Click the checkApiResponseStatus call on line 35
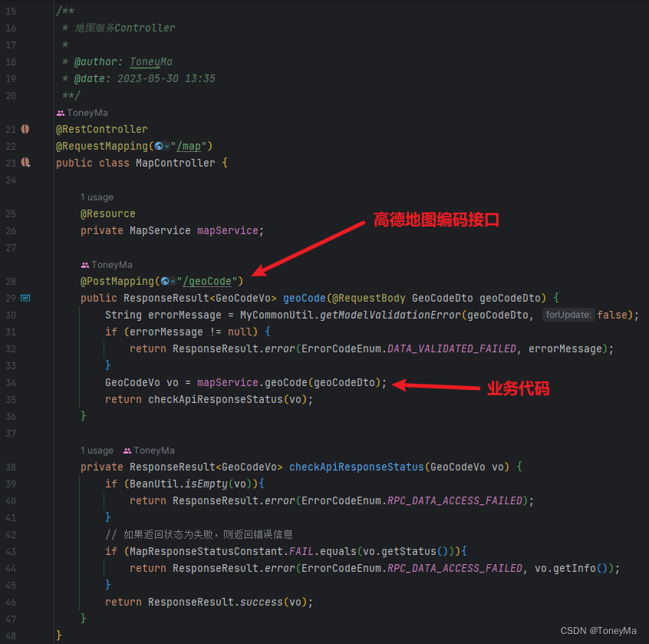The height and width of the screenshot is (644, 649). (216, 400)
